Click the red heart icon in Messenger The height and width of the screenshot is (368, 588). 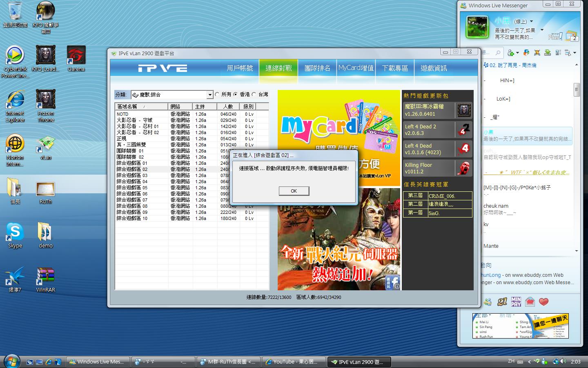(x=543, y=302)
